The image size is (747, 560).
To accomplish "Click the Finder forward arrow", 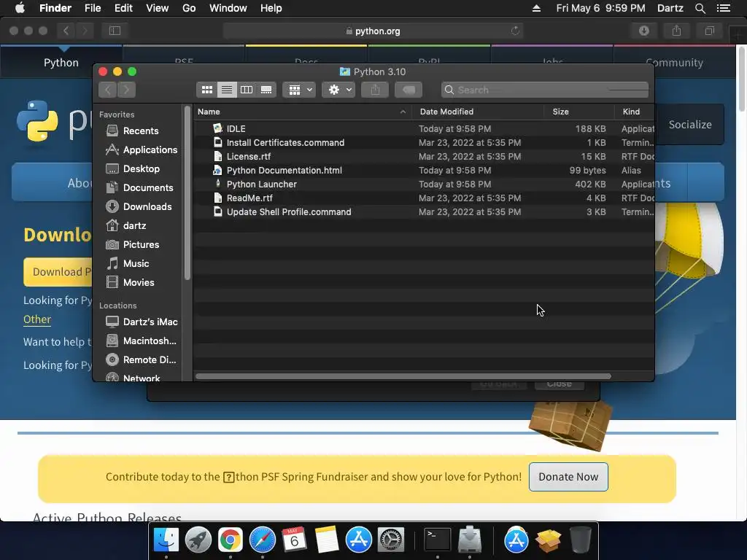I will click(x=127, y=90).
